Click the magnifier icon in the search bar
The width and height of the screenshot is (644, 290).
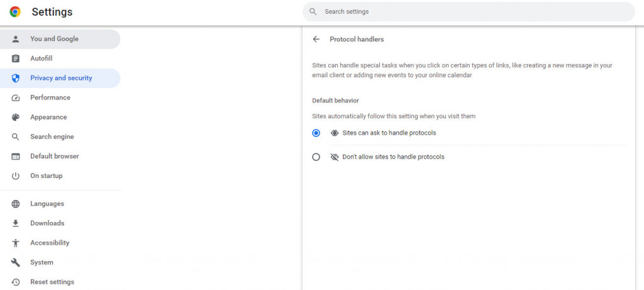[313, 12]
